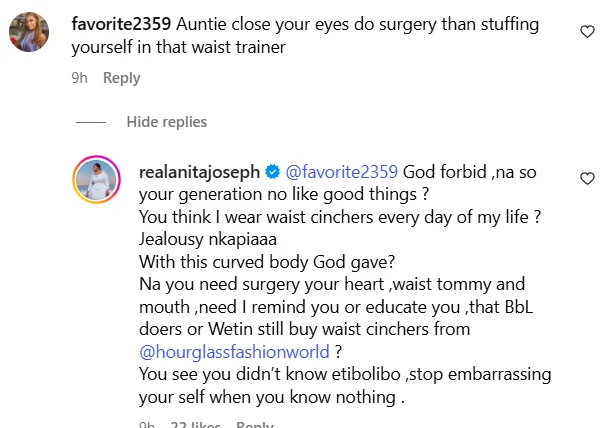The height and width of the screenshot is (428, 606).
Task: Reply to favorite2359's comment
Action: pyautogui.click(x=121, y=77)
